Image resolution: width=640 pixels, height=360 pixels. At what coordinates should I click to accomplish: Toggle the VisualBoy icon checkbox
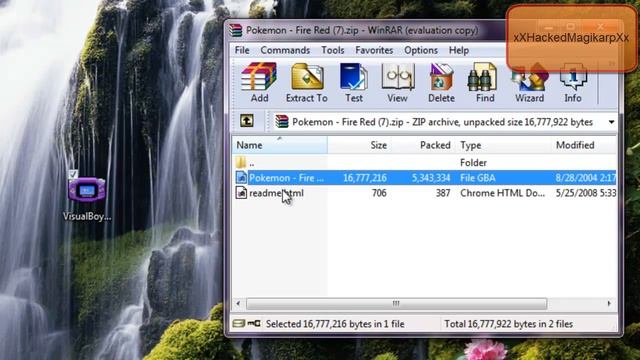73,174
